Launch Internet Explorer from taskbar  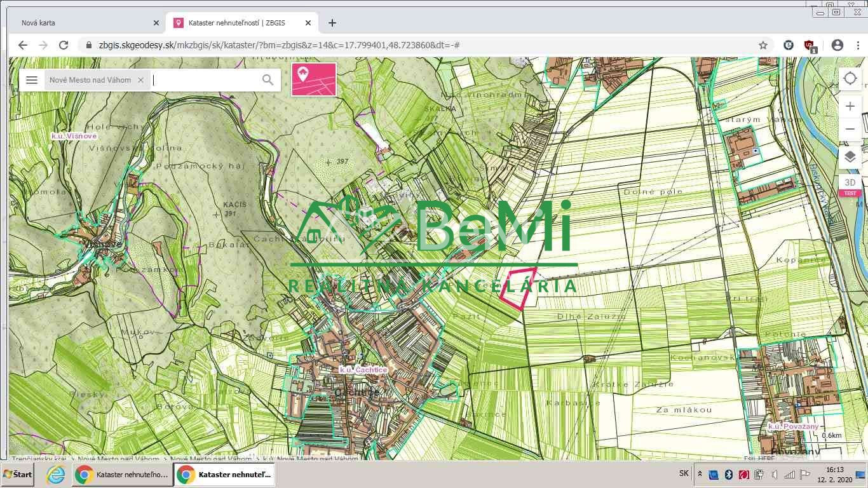click(55, 475)
